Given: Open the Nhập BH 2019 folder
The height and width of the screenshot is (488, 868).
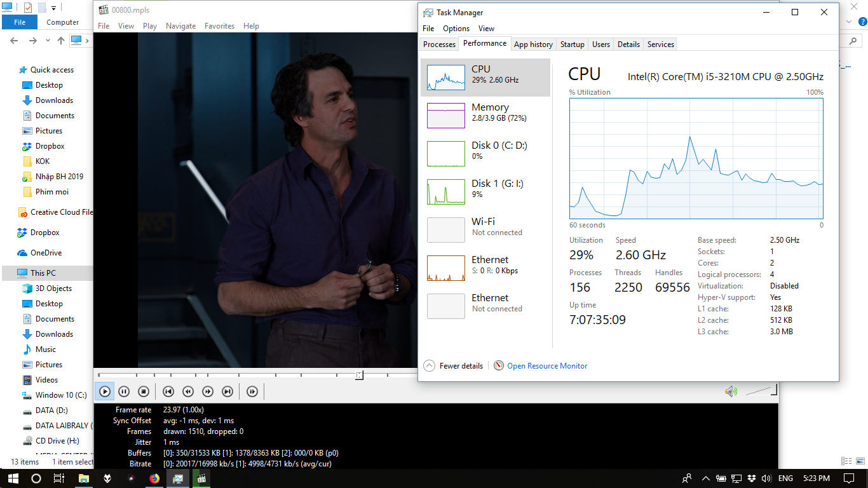Looking at the screenshot, I should click(59, 177).
